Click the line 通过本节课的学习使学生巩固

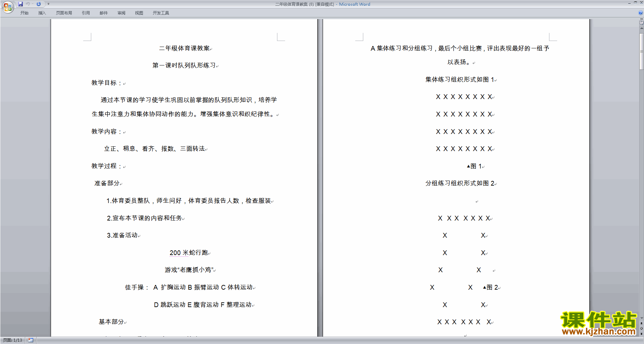click(189, 100)
